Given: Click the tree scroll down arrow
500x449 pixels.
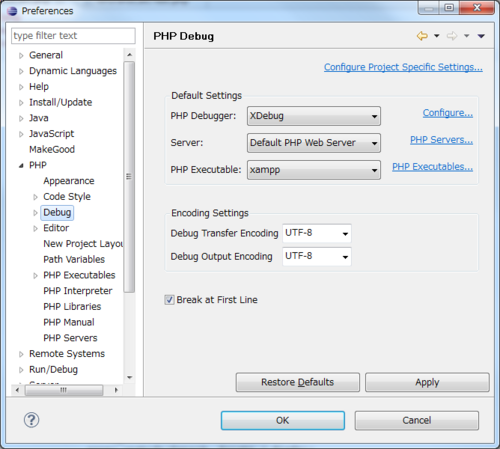Looking at the screenshot, I should [129, 377].
